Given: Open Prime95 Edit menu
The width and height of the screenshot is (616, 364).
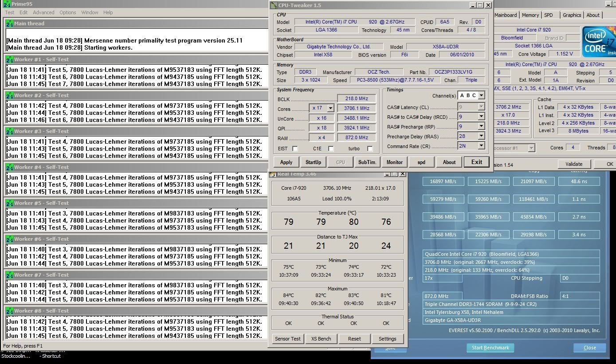Looking at the screenshot, I should tap(24, 12).
